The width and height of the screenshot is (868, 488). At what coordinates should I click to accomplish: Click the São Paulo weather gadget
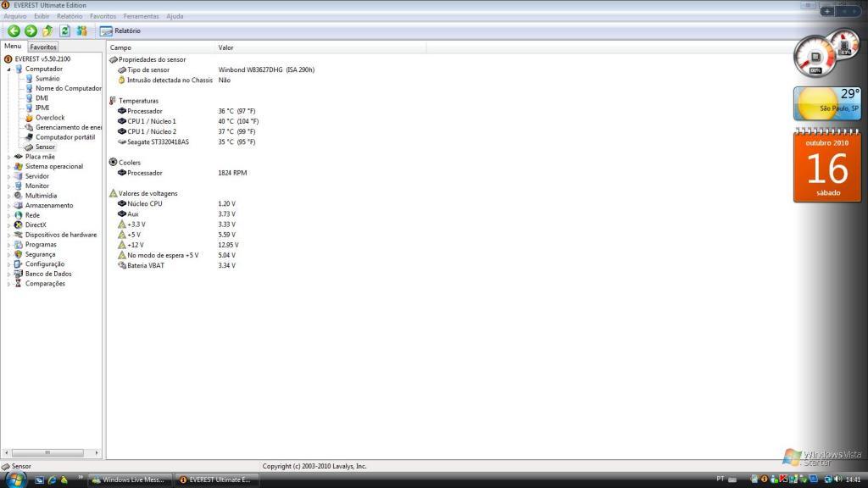point(827,103)
